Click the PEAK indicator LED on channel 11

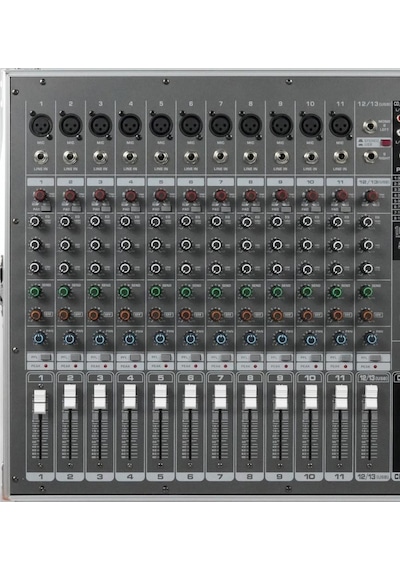click(345, 366)
